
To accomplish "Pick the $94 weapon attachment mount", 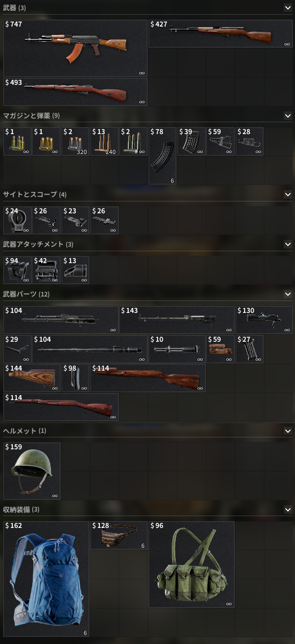I will coord(18,271).
